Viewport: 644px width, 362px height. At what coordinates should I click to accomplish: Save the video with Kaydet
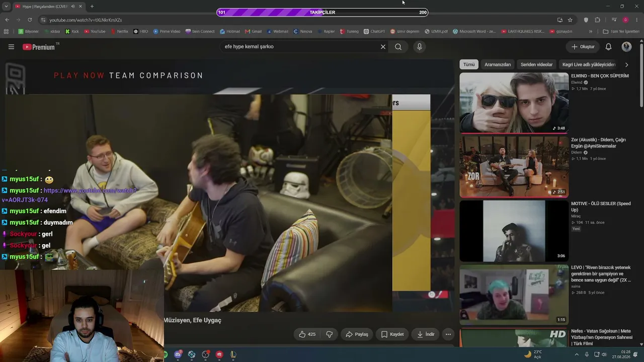(392, 334)
